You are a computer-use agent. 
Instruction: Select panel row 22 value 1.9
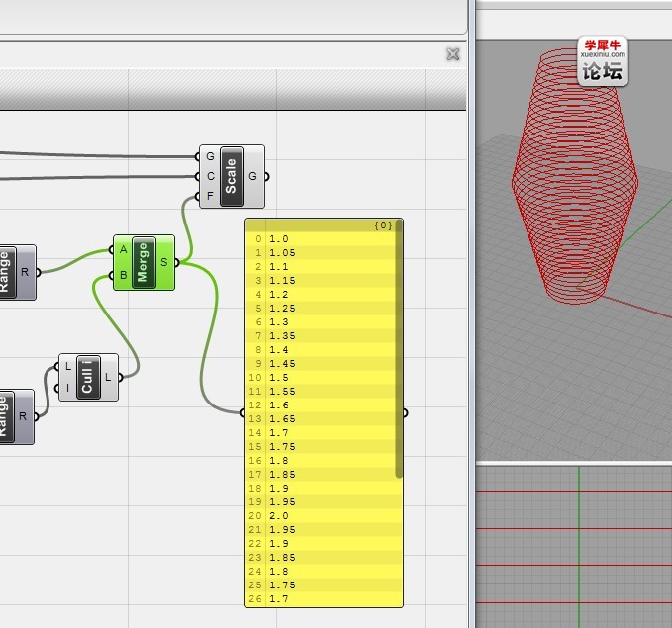click(324, 544)
